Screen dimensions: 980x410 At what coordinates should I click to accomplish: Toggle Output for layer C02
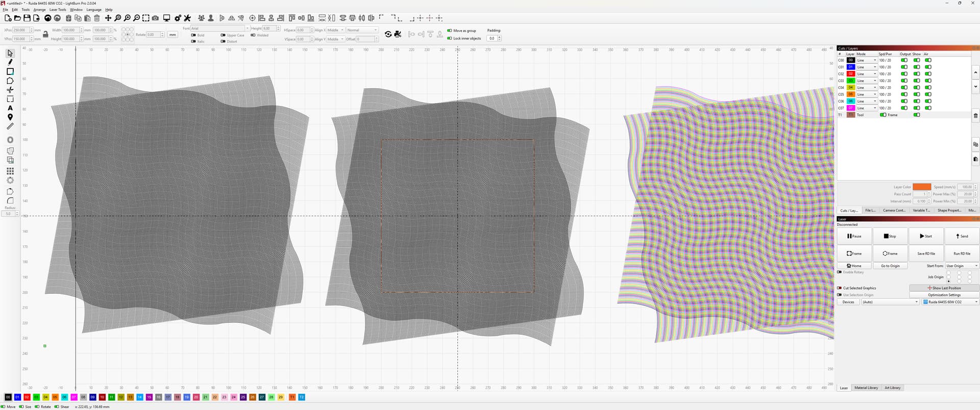(904, 74)
